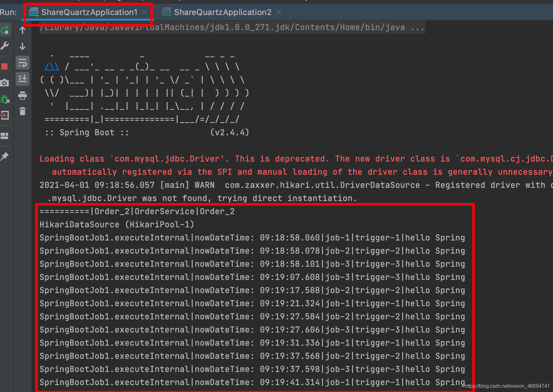Click the exit icon in left toolbar
Image resolution: width=553 pixels, height=392 pixels.
coord(4,116)
